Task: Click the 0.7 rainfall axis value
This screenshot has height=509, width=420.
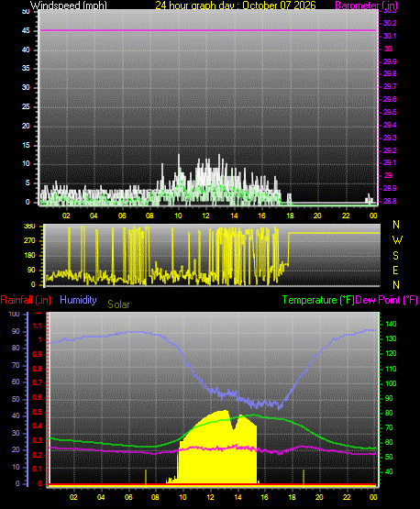Action: point(38,382)
